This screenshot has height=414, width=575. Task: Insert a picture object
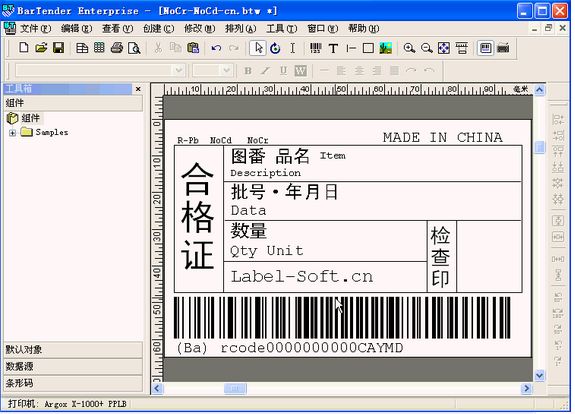tap(385, 48)
